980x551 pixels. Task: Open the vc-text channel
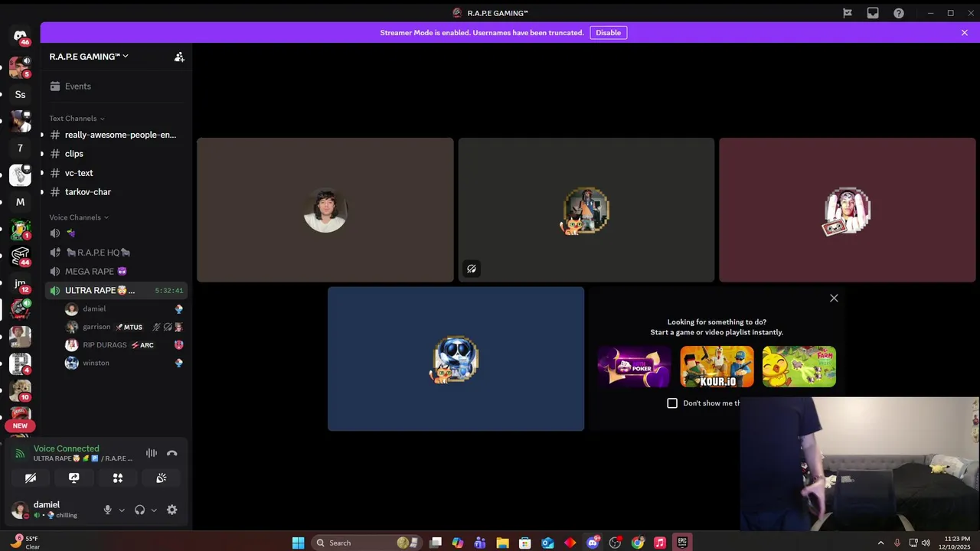[x=115, y=173]
